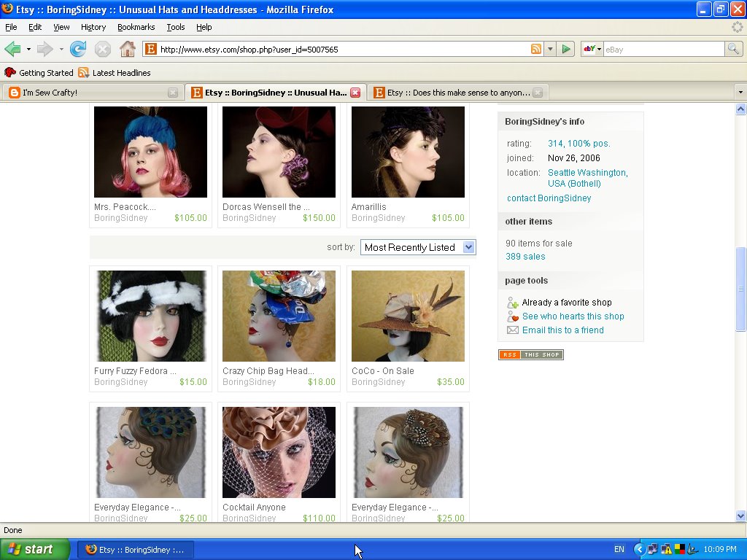Reload the page with the refresh icon

77,49
